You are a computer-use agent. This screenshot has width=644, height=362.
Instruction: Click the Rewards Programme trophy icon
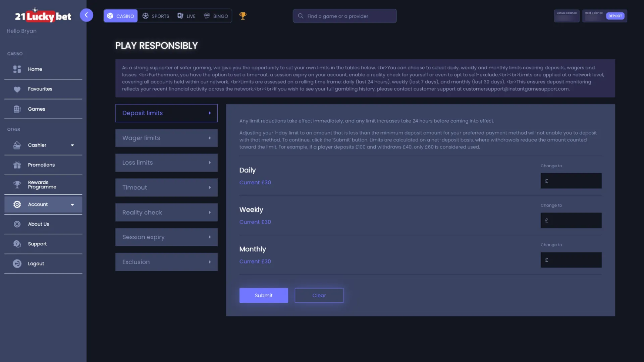point(17,185)
